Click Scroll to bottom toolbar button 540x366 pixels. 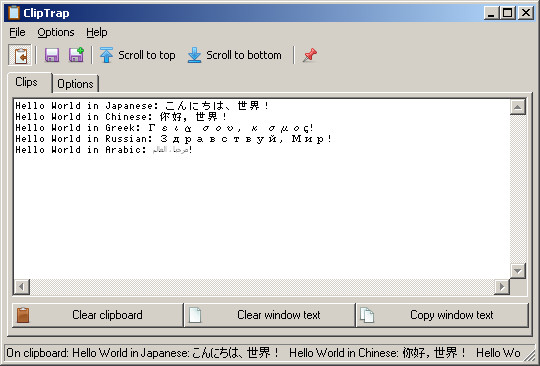point(235,55)
